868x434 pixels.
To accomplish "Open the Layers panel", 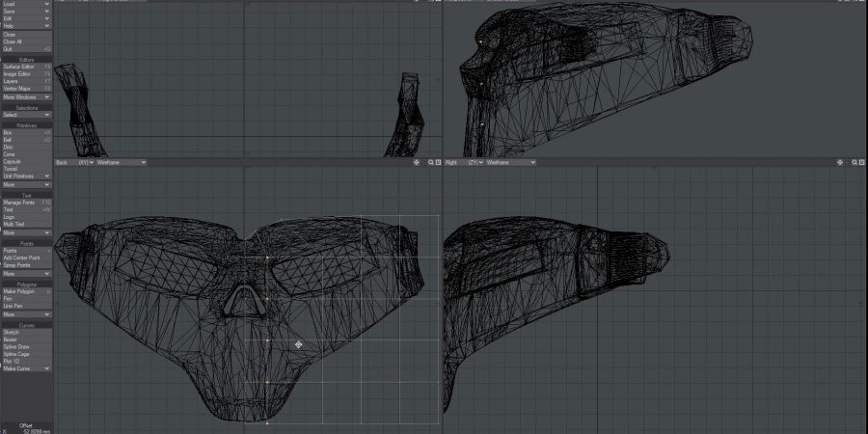I will click(26, 81).
